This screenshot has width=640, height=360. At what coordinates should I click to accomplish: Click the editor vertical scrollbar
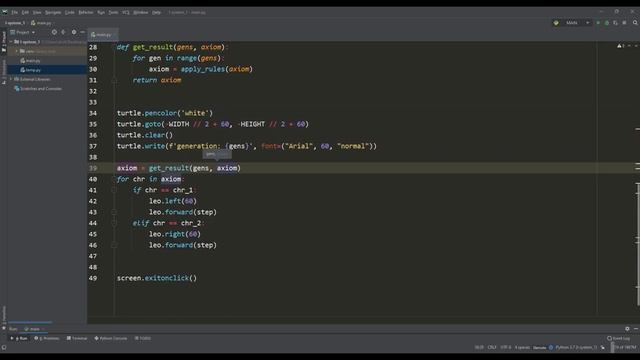pyautogui.click(x=638, y=244)
